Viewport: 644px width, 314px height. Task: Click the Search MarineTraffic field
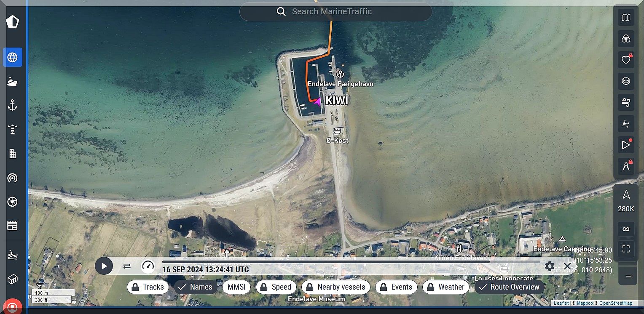coord(335,11)
